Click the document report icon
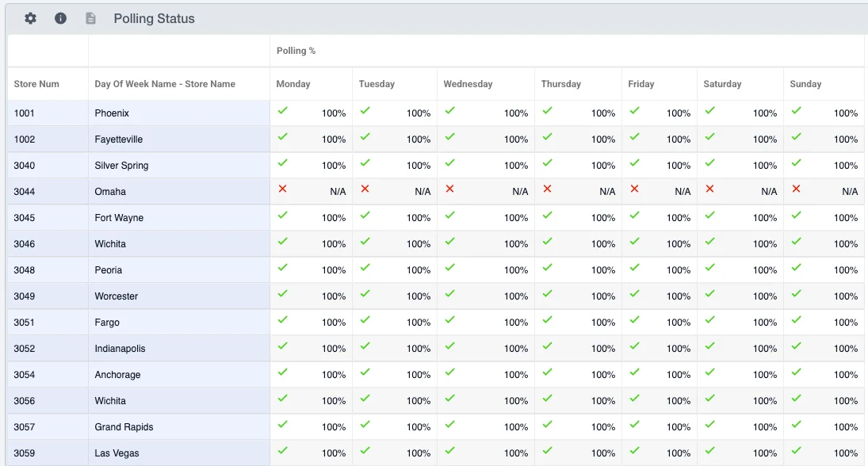 click(x=91, y=18)
